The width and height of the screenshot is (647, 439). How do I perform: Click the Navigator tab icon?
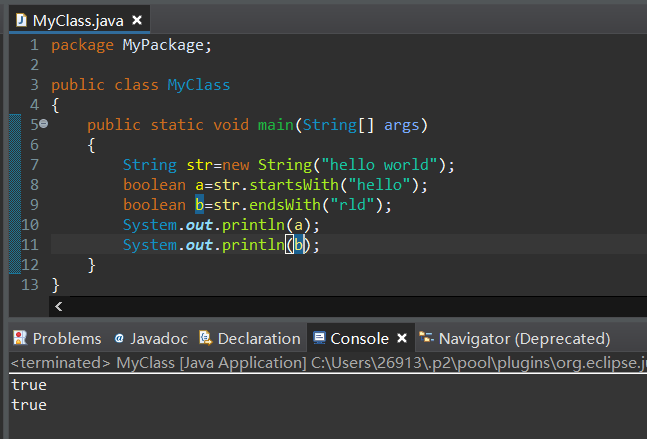click(426, 338)
